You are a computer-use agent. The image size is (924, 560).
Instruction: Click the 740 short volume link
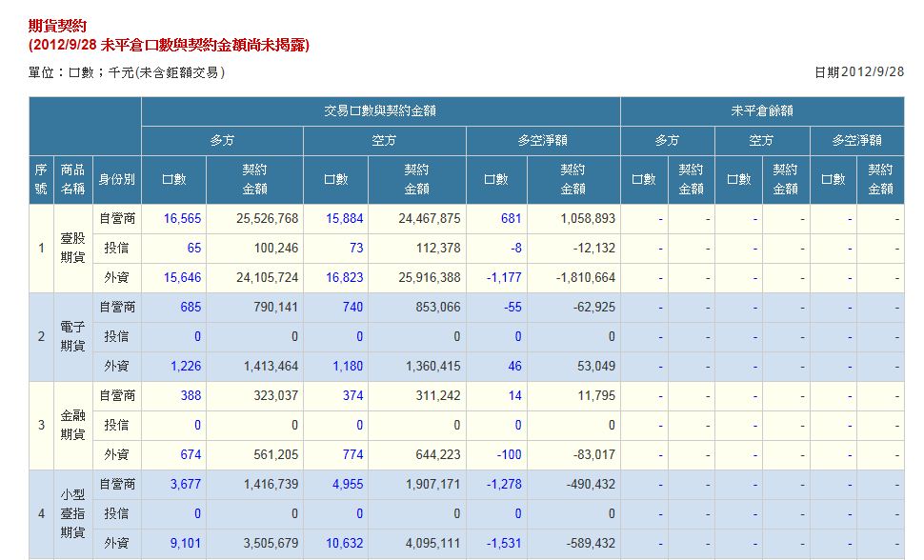coord(352,307)
